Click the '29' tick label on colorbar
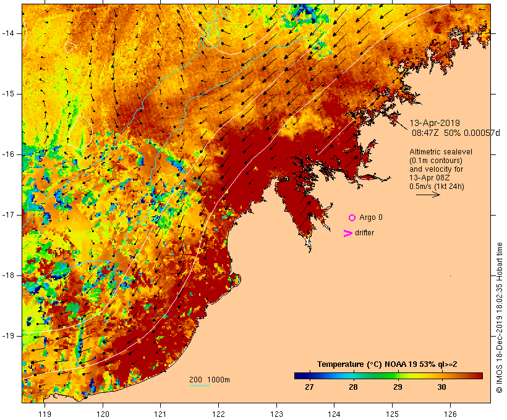 pyautogui.click(x=398, y=387)
